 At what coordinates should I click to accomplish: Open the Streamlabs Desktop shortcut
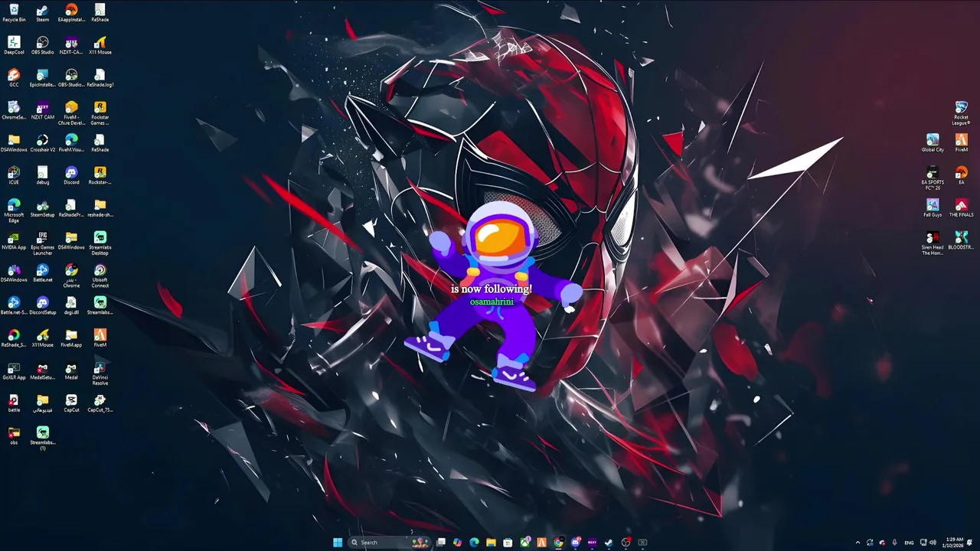coord(100,243)
